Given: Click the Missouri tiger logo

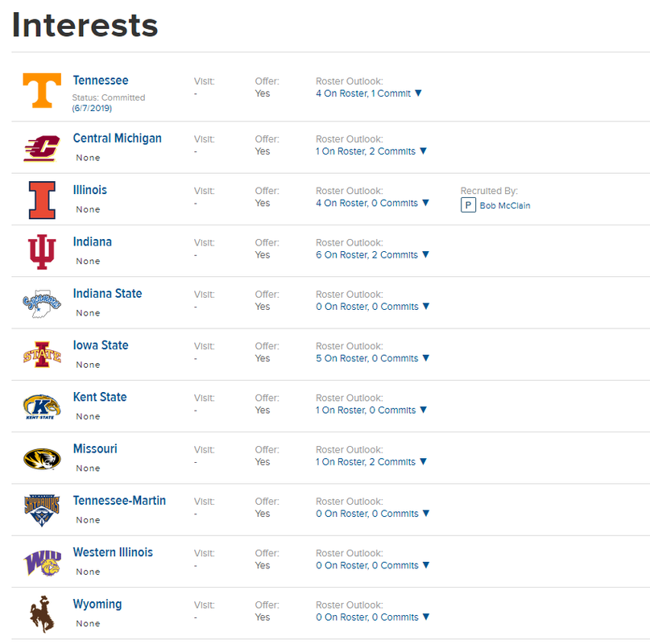Looking at the screenshot, I should pyautogui.click(x=42, y=459).
